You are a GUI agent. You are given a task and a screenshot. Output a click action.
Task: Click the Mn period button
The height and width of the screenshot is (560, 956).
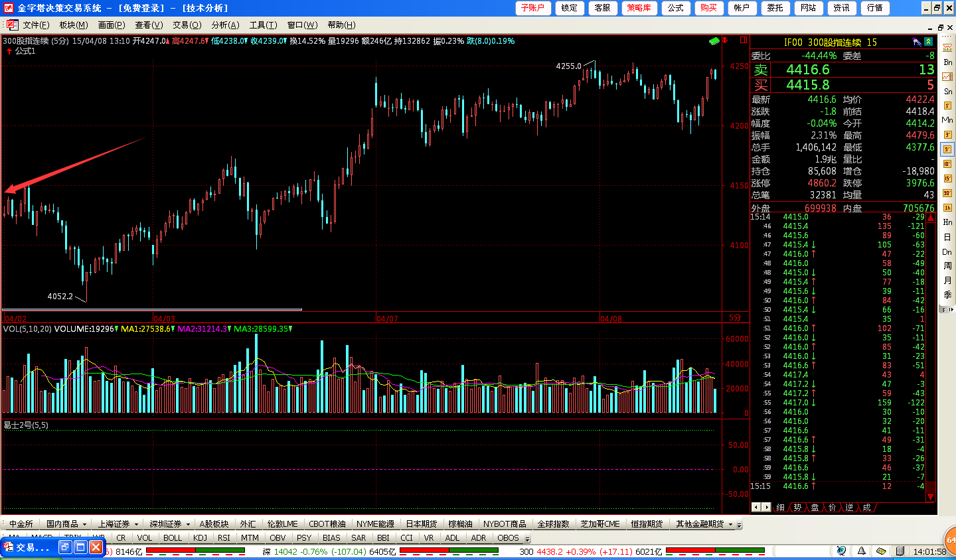(x=947, y=120)
